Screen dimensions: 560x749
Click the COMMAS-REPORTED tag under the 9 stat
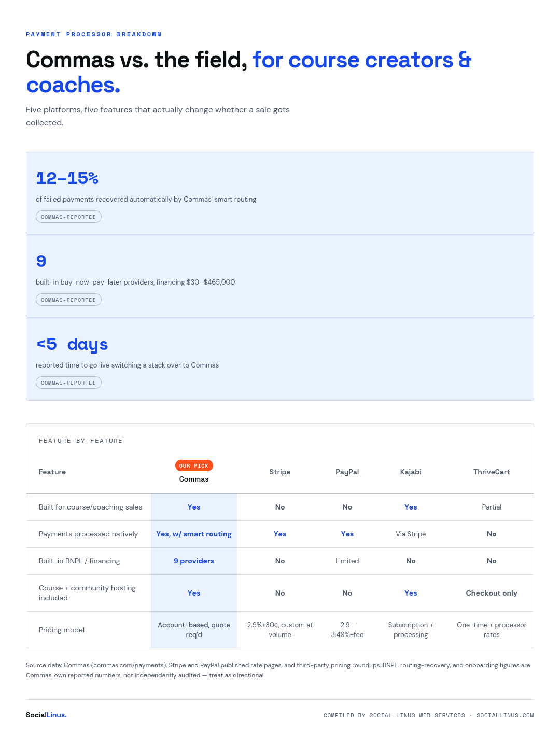[68, 300]
